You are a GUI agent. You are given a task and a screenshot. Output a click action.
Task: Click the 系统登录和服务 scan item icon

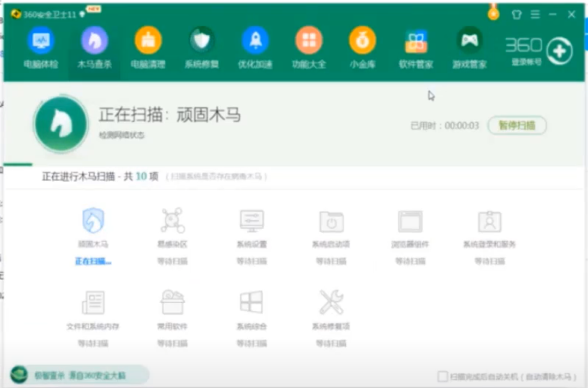[x=489, y=221]
